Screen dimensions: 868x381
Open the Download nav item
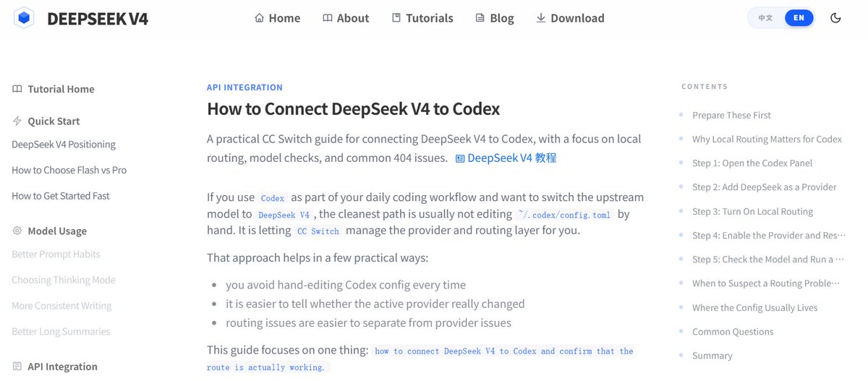point(570,18)
